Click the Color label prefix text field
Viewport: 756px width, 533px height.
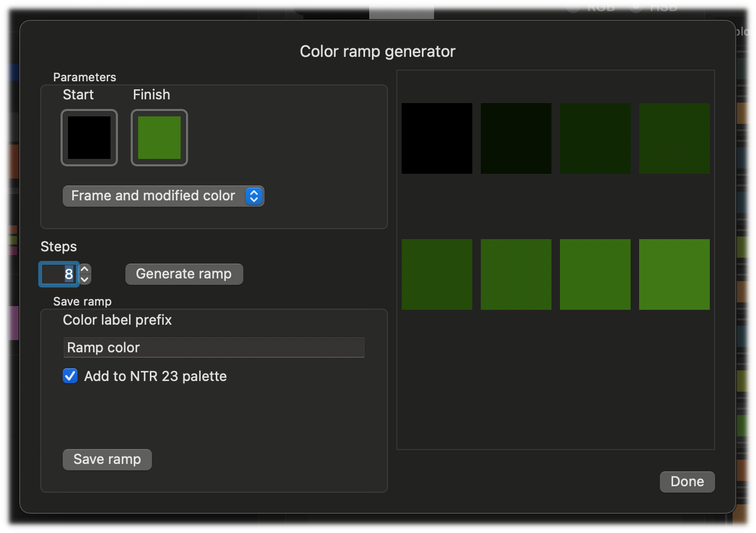[214, 348]
